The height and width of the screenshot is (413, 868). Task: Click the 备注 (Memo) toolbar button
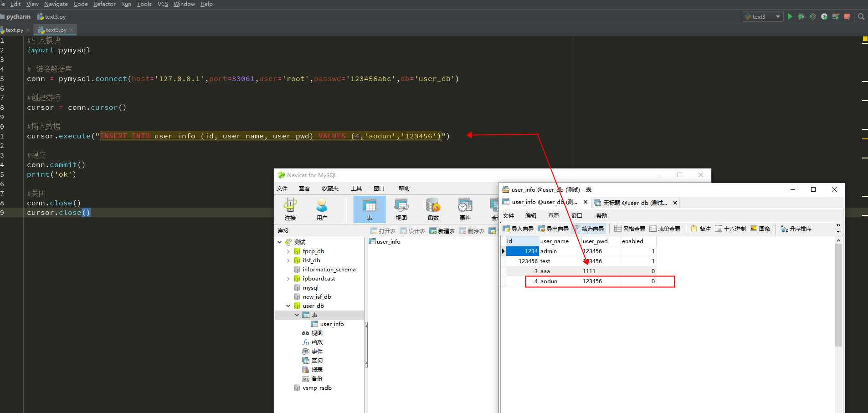[701, 229]
